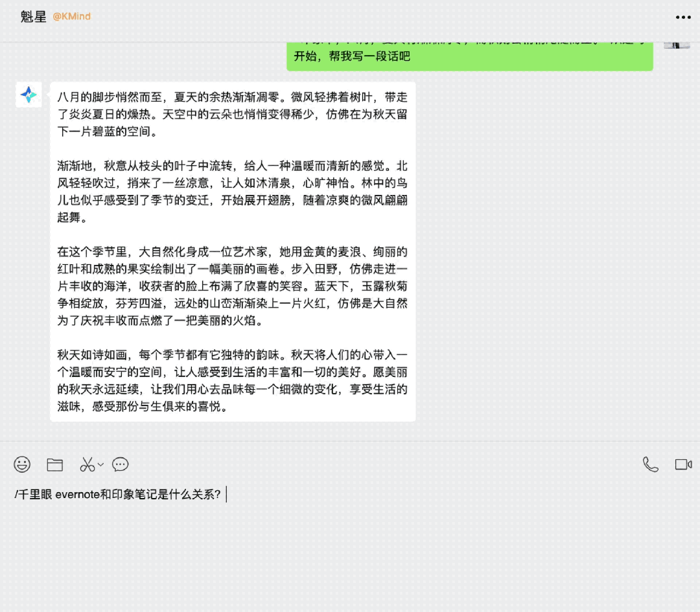
Task: Click the sender's avatar beside the green message
Action: (x=677, y=45)
